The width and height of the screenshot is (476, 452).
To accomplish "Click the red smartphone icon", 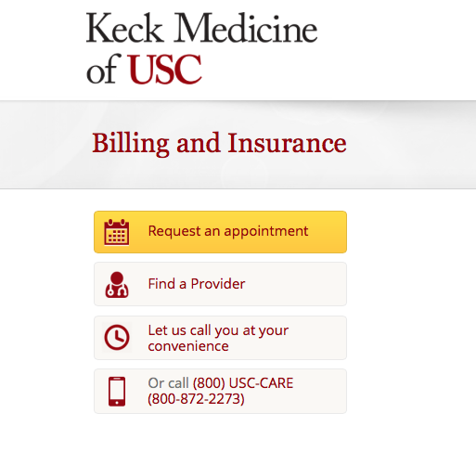I will click(x=117, y=391).
